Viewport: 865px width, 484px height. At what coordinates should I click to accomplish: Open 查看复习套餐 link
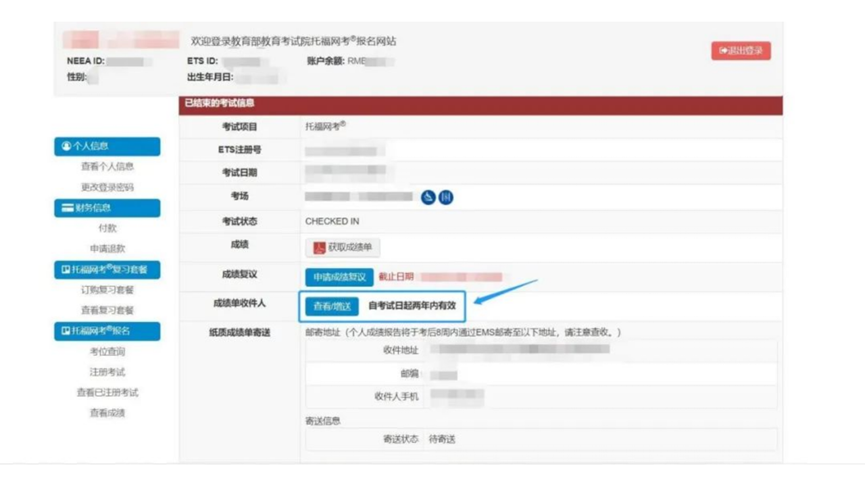(x=107, y=310)
